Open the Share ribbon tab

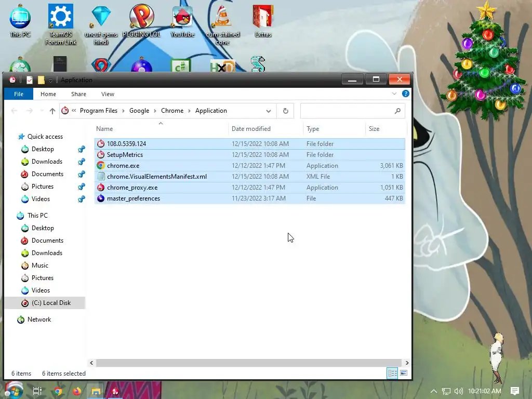click(x=78, y=94)
